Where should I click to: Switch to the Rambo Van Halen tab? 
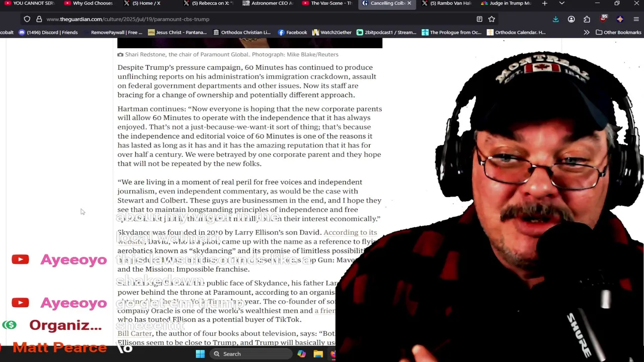[x=446, y=4]
